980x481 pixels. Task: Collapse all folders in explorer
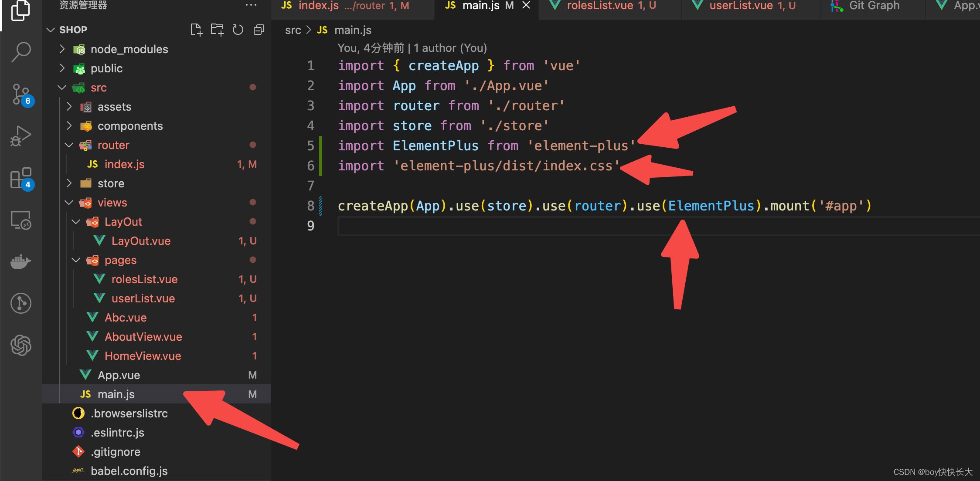259,30
